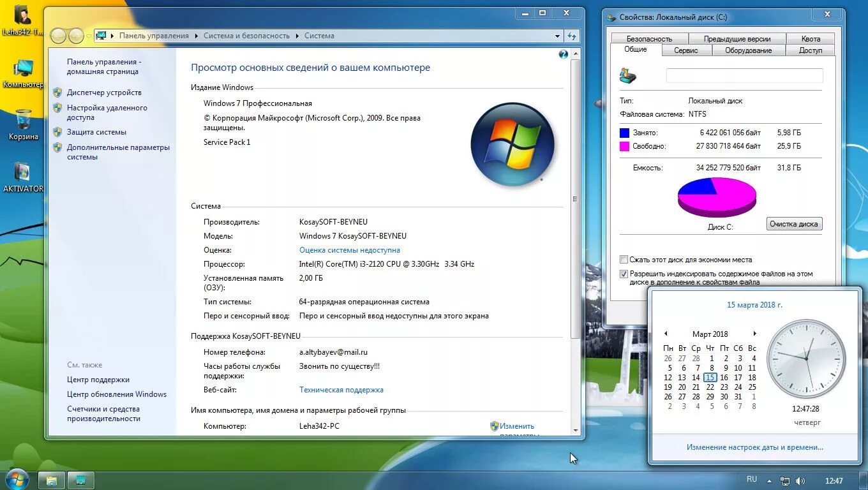Screen dimensions: 868x490
Task: Open Панель управления домашняя страница link
Action: 104,66
